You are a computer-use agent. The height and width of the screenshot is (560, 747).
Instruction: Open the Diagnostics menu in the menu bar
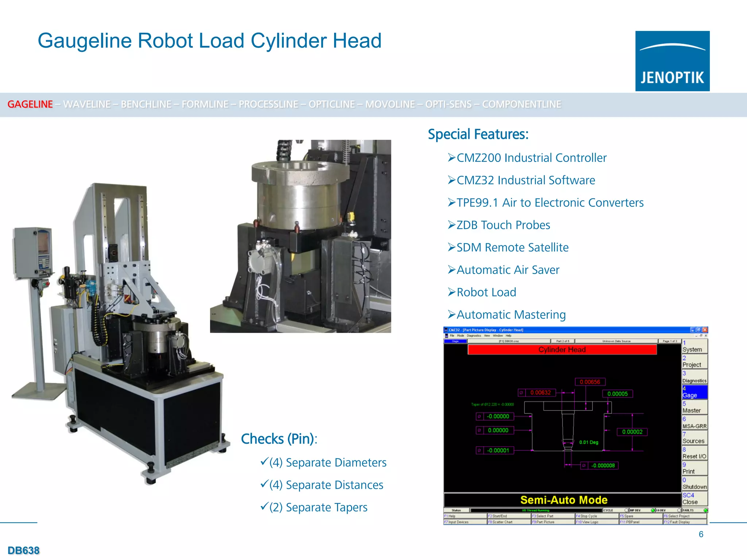pos(474,335)
